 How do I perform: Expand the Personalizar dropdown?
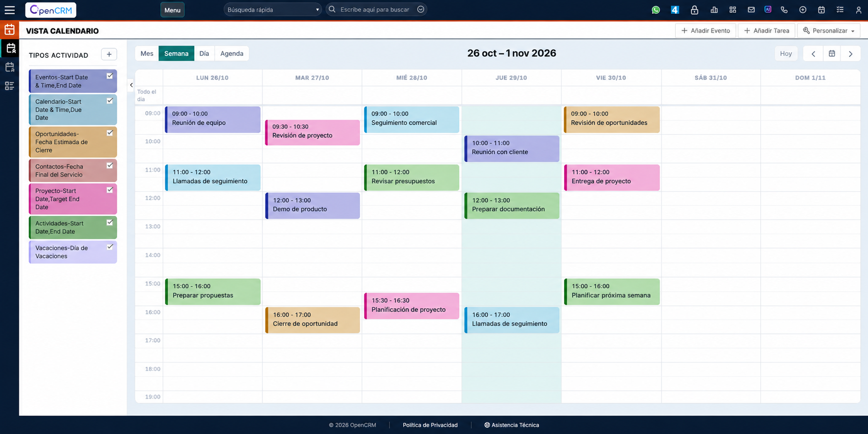[829, 30]
